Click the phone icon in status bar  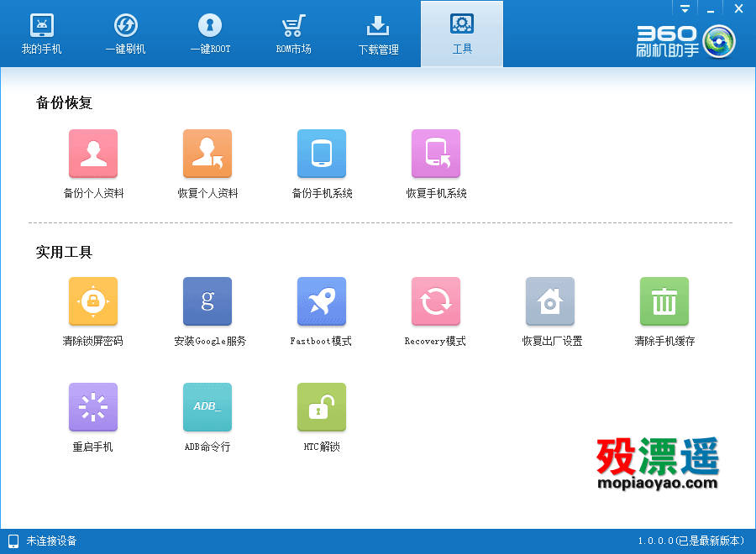pos(13,541)
